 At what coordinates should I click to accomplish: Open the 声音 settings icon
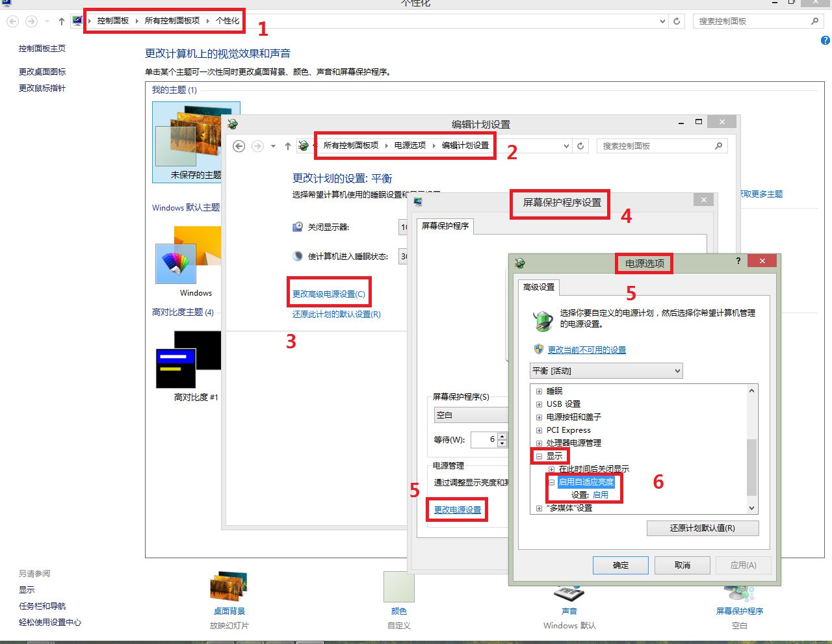[567, 593]
